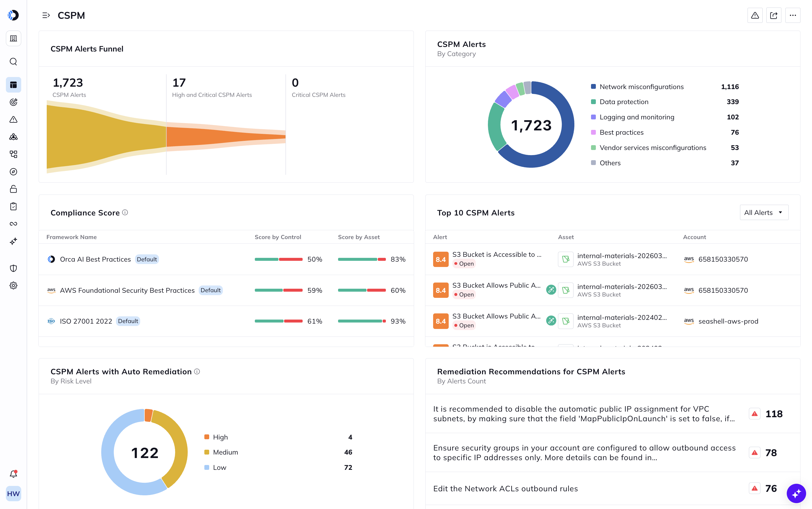Viewport: 812px width, 509px height.
Task: Collapse the sidebar menu beside CSPM title
Action: [46, 16]
